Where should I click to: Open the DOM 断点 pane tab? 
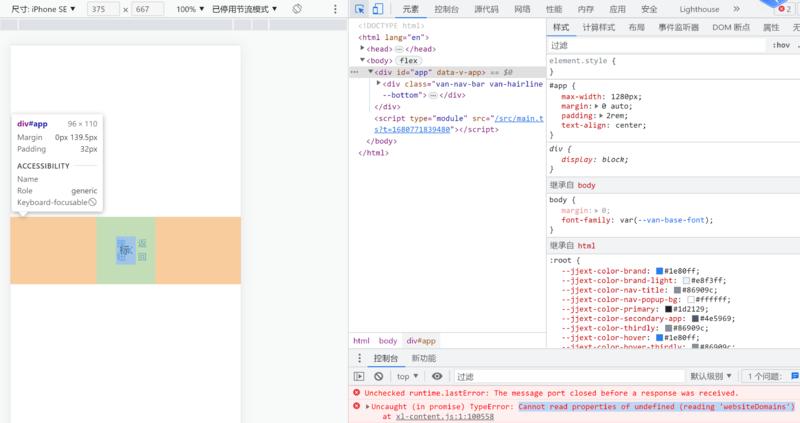(x=731, y=28)
